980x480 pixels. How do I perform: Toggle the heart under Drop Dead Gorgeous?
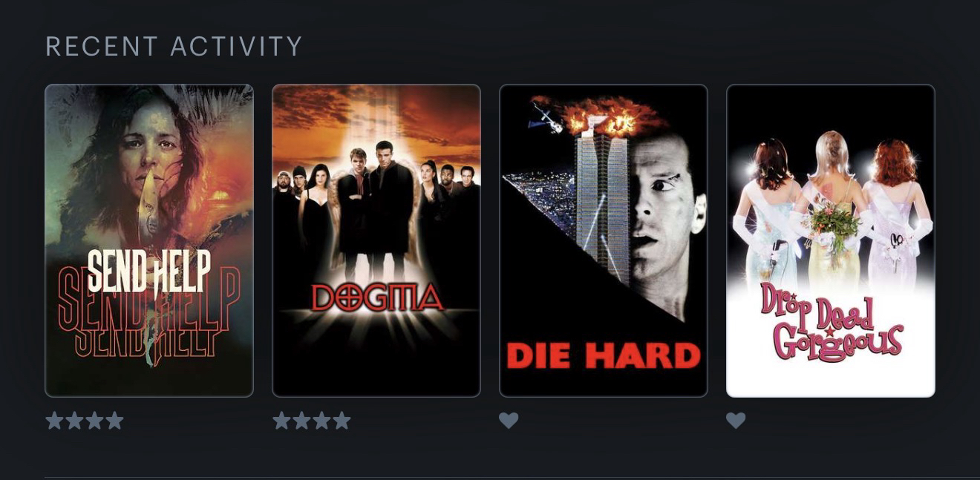[736, 421]
